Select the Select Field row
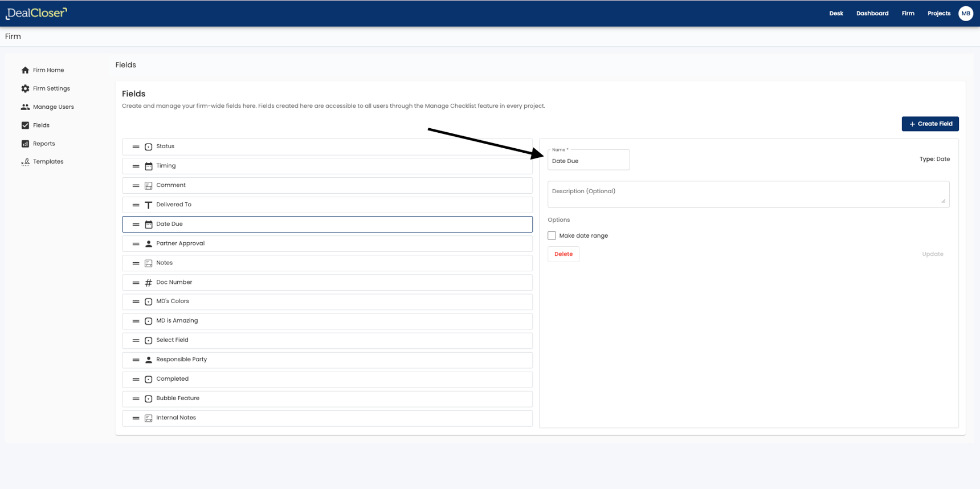 tap(327, 340)
